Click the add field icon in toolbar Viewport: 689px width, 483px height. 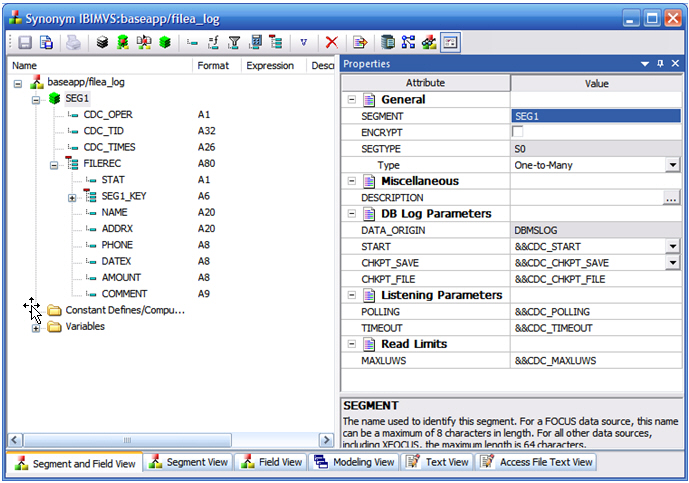click(192, 43)
